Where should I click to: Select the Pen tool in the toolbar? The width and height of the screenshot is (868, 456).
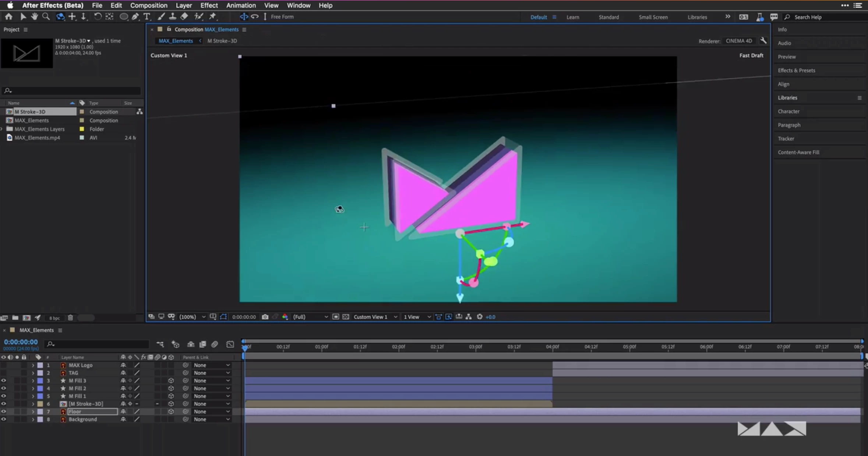coord(135,17)
